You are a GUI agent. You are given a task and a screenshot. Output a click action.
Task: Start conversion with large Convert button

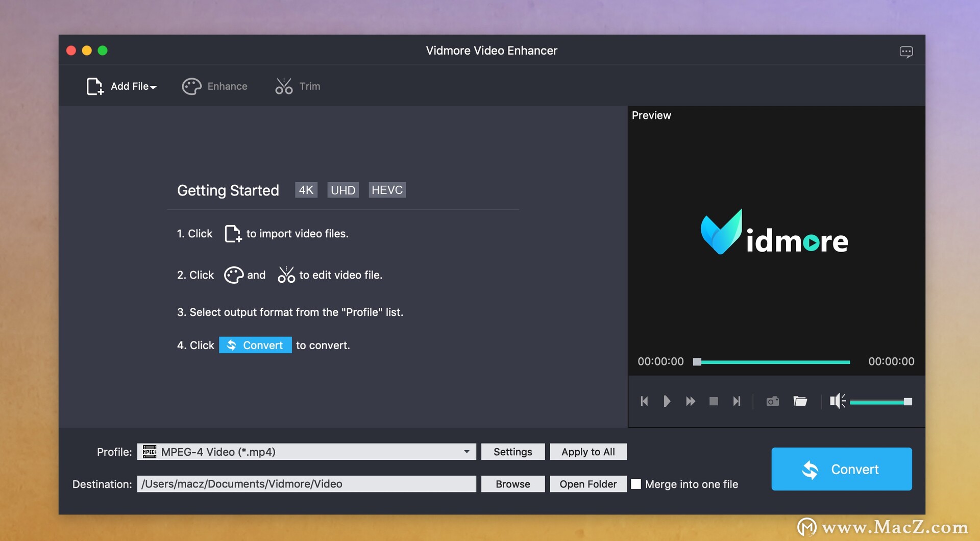tap(842, 469)
